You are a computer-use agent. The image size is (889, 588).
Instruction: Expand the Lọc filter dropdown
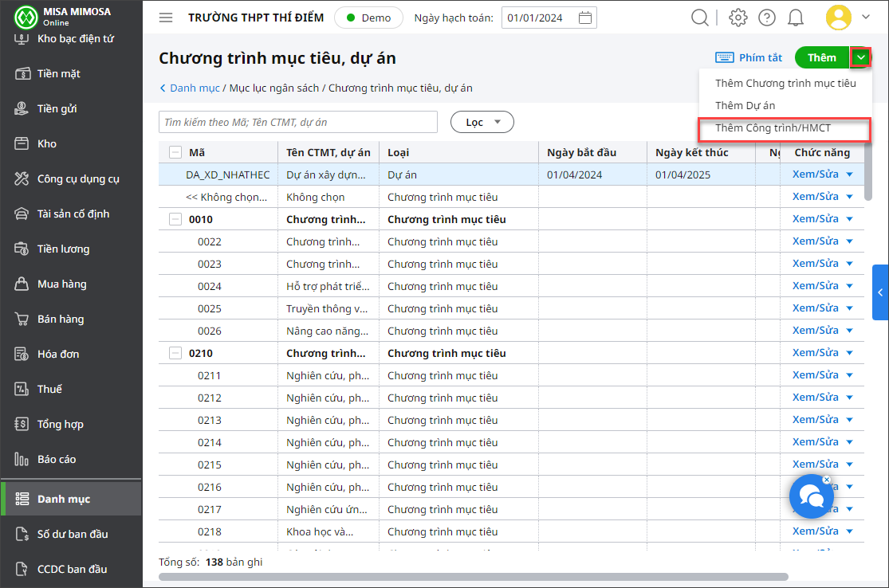pyautogui.click(x=482, y=122)
